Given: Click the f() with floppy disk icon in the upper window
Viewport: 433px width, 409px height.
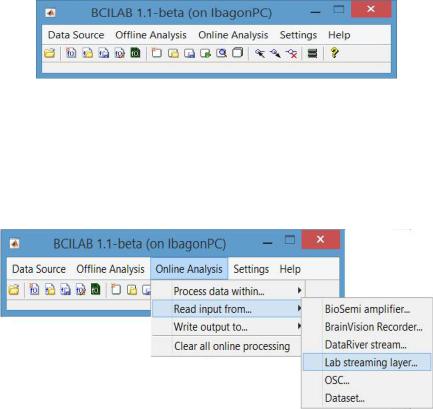Looking at the screenshot, I should click(104, 53).
